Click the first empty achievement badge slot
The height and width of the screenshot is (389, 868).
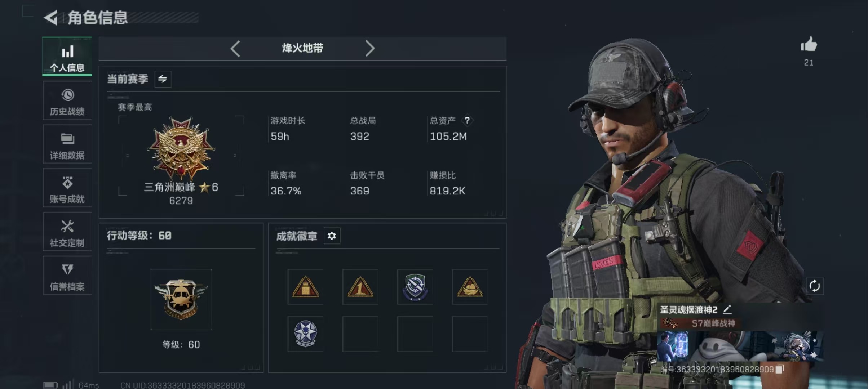pyautogui.click(x=360, y=334)
